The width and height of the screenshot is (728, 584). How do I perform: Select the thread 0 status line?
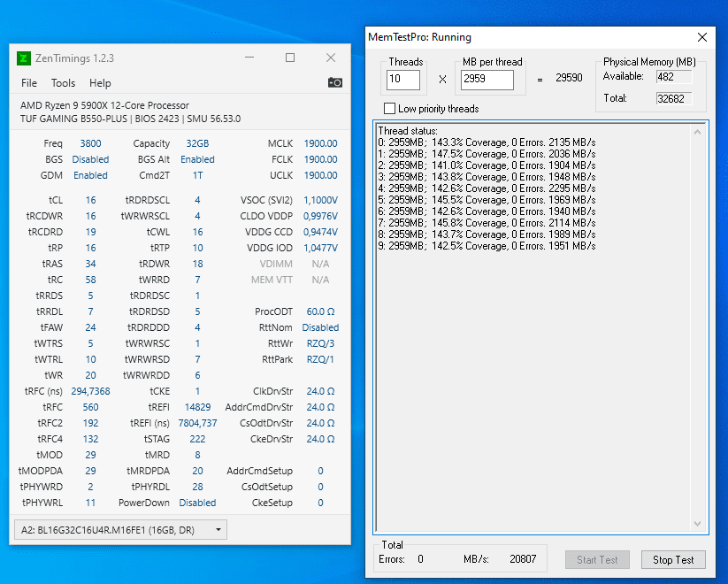pos(487,142)
